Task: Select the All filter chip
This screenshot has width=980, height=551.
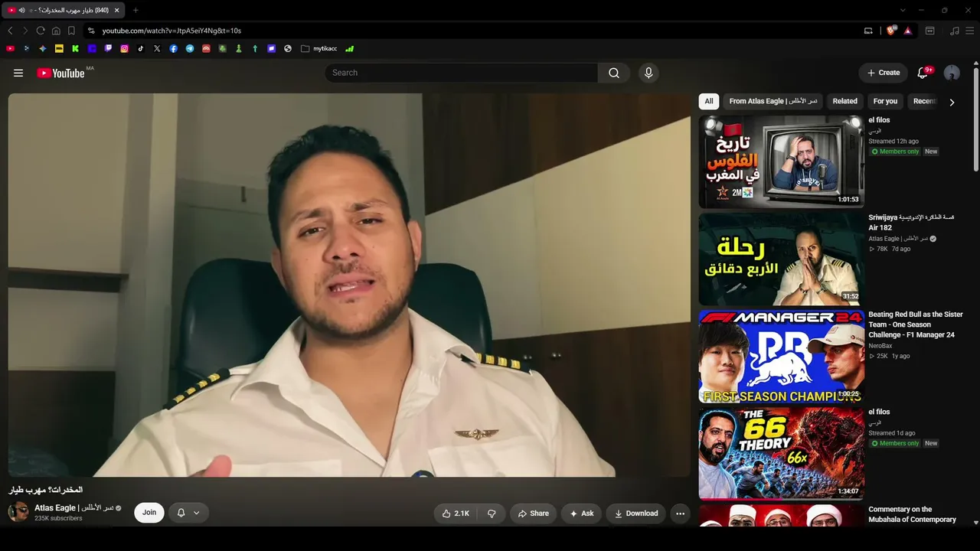Action: (x=709, y=101)
